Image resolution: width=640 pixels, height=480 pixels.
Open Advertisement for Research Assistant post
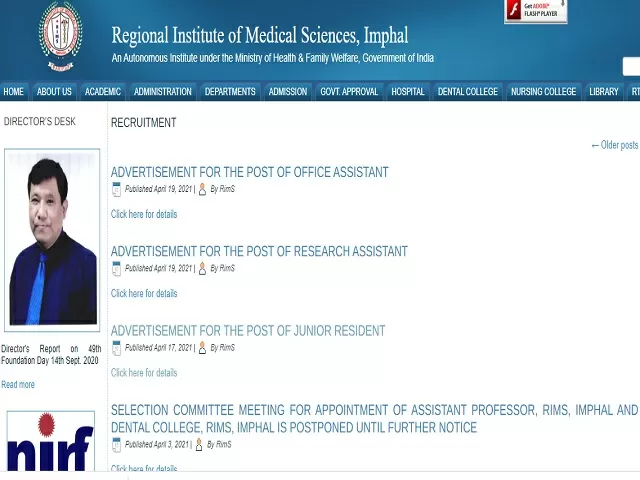point(259,251)
